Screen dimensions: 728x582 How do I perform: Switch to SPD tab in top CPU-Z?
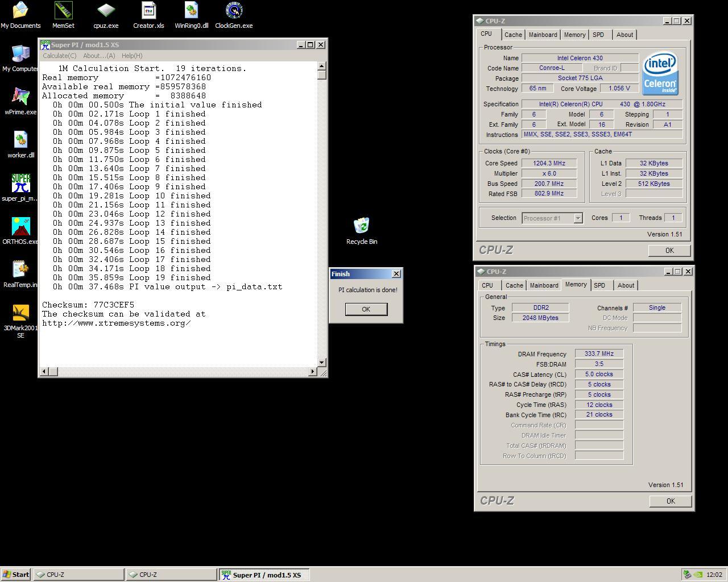[x=598, y=35]
